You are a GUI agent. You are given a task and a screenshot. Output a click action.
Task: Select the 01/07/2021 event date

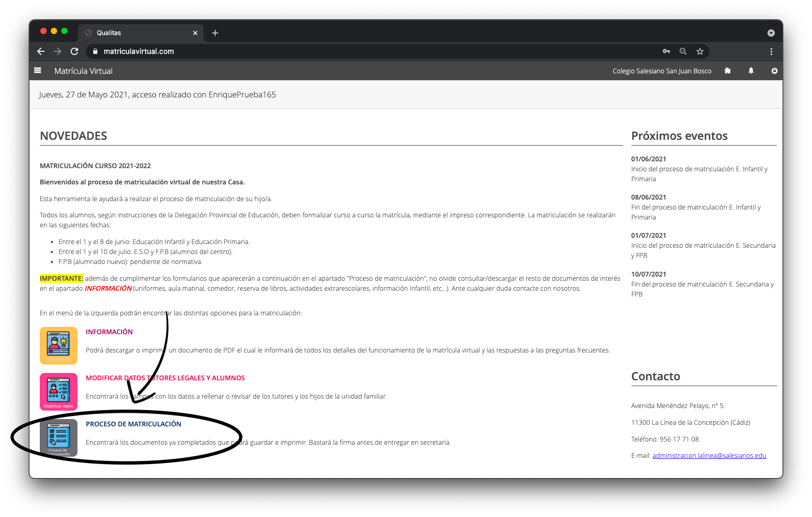[x=649, y=235]
